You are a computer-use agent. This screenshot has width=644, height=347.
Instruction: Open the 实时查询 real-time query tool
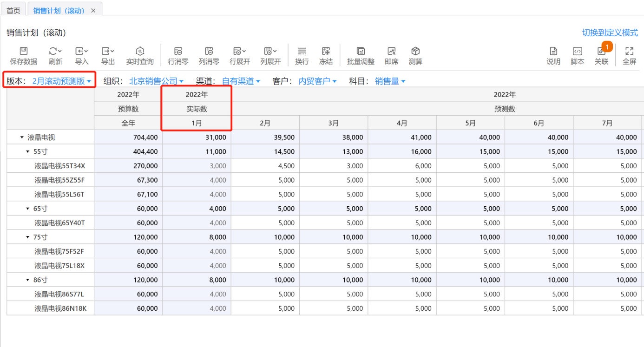pos(140,52)
